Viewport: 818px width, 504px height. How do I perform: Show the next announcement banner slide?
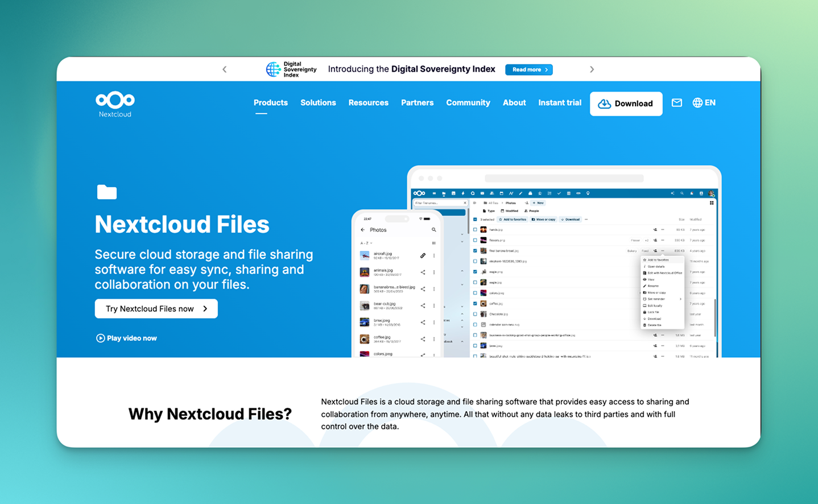pos(592,69)
